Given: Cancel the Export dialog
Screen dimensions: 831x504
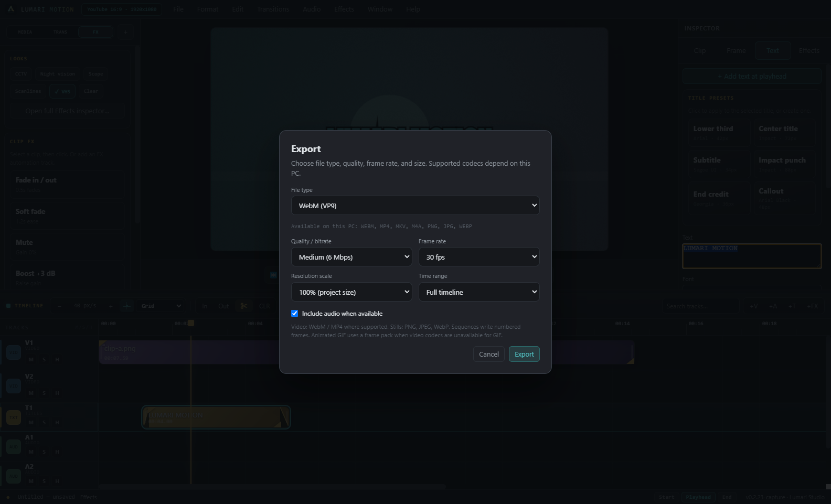Looking at the screenshot, I should point(489,354).
